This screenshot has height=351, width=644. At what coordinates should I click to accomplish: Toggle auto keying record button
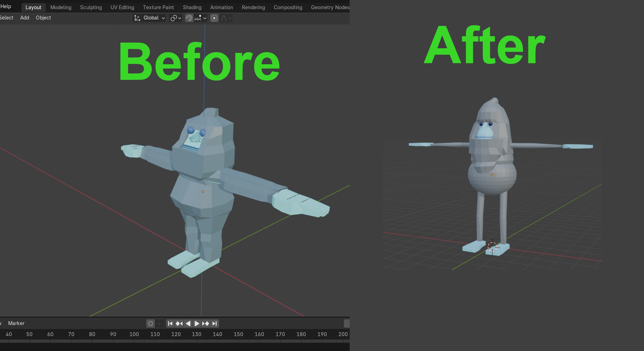click(x=151, y=324)
